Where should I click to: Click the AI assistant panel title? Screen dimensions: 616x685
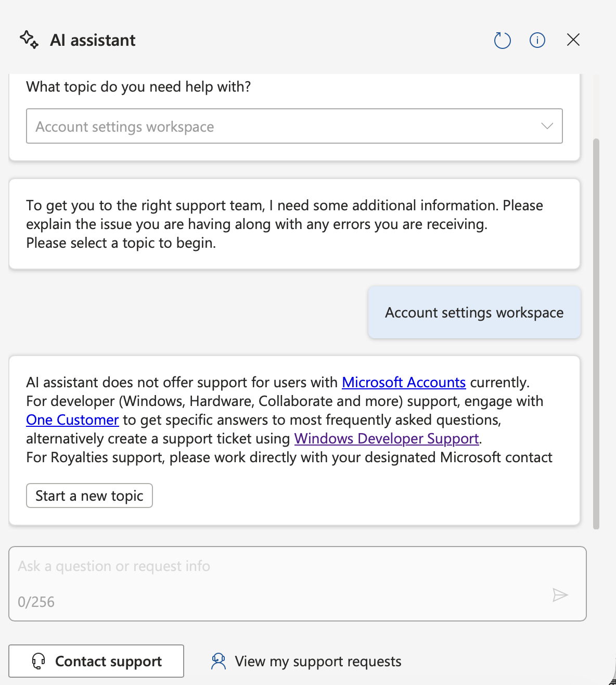93,40
